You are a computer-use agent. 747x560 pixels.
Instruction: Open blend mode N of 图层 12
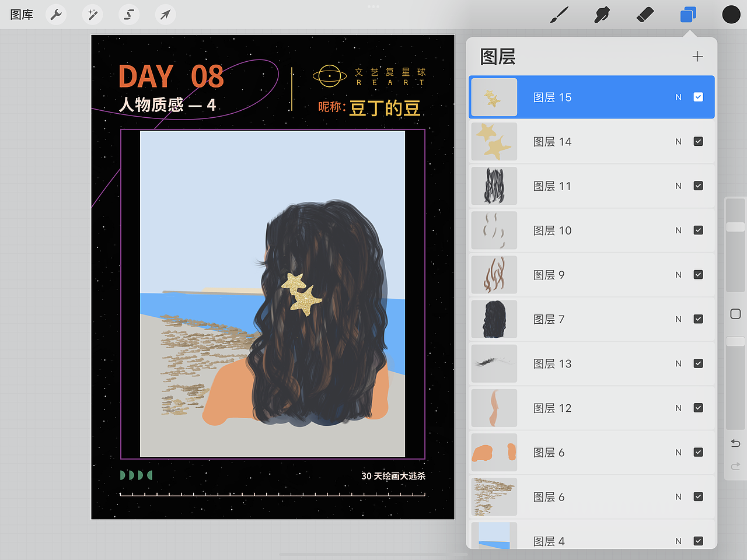pyautogui.click(x=678, y=408)
